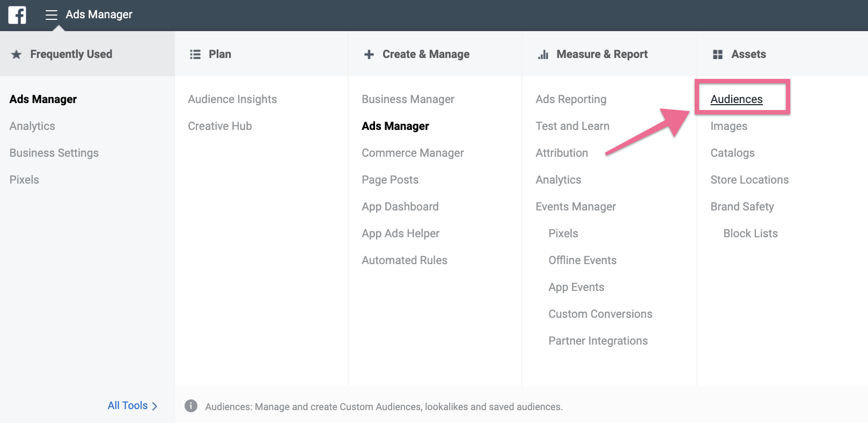Click the Measure & Report heading

(x=602, y=54)
